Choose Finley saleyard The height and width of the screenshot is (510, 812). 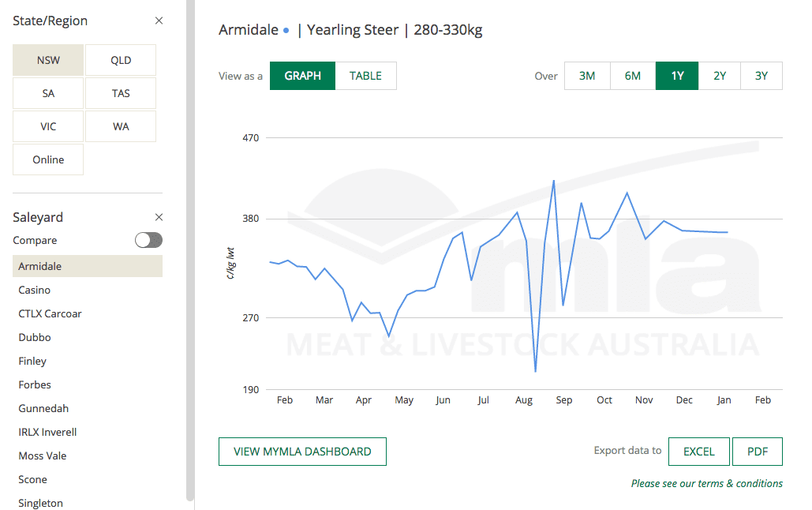[32, 362]
